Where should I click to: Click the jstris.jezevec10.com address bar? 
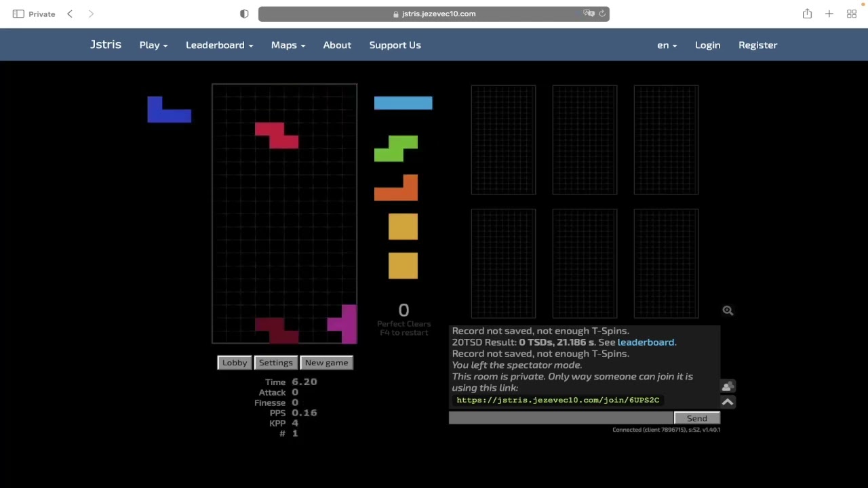click(x=434, y=14)
